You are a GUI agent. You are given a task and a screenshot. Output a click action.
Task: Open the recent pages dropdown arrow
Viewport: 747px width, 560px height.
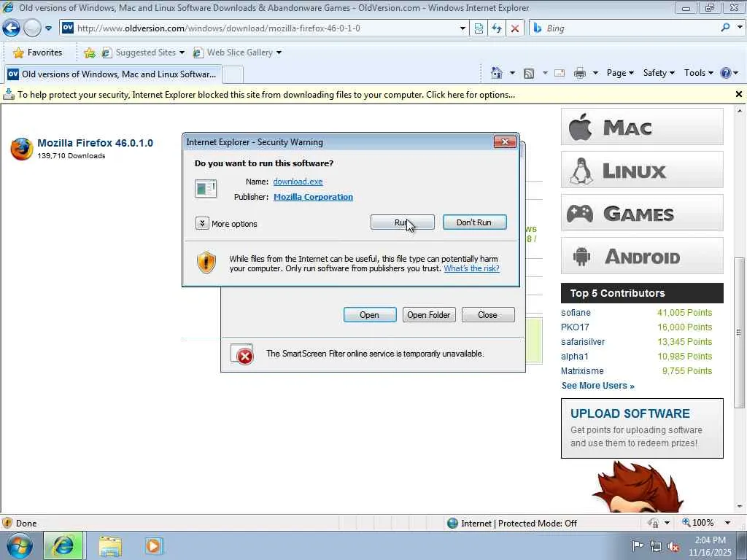tap(49, 28)
